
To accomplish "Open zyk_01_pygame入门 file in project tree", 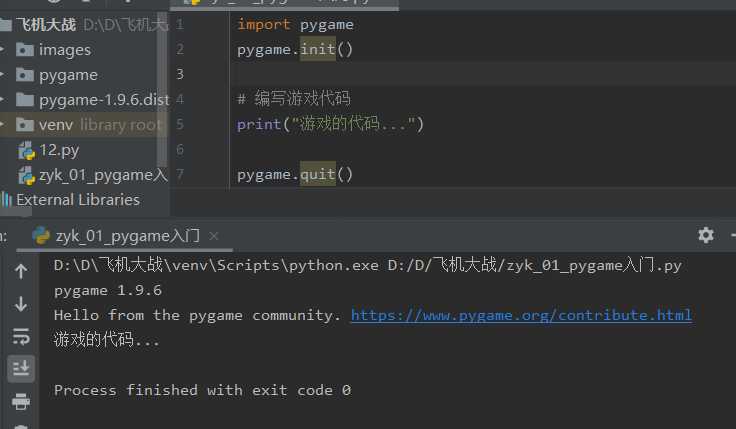I will point(103,175).
